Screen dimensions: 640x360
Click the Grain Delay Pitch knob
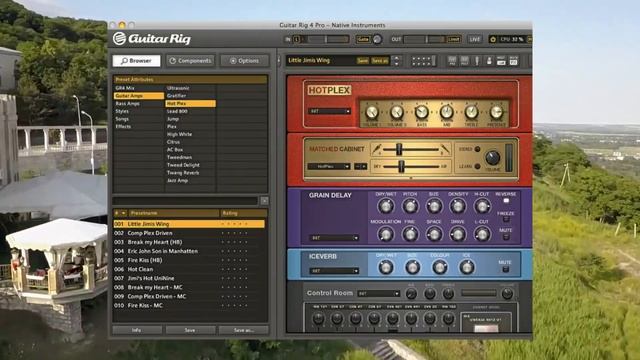click(x=410, y=206)
